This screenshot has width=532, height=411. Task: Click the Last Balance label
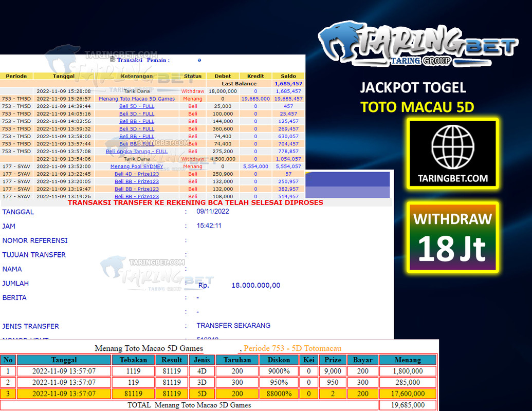coord(239,83)
